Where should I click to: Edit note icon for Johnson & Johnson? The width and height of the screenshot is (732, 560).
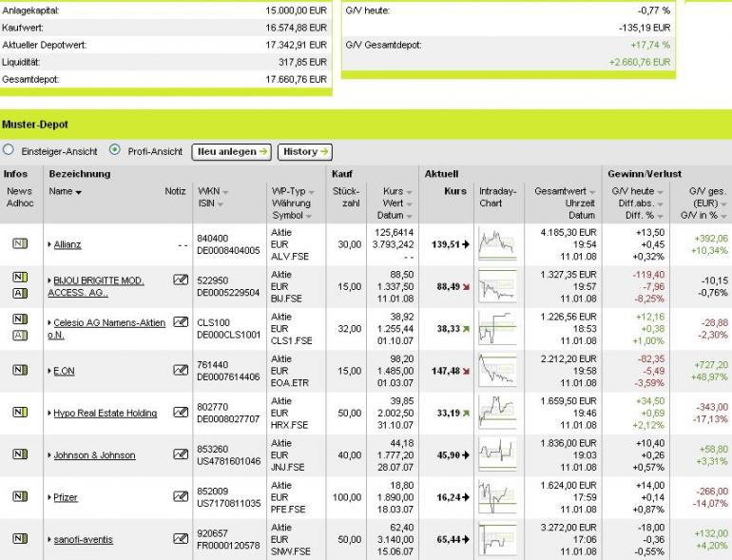click(x=181, y=454)
